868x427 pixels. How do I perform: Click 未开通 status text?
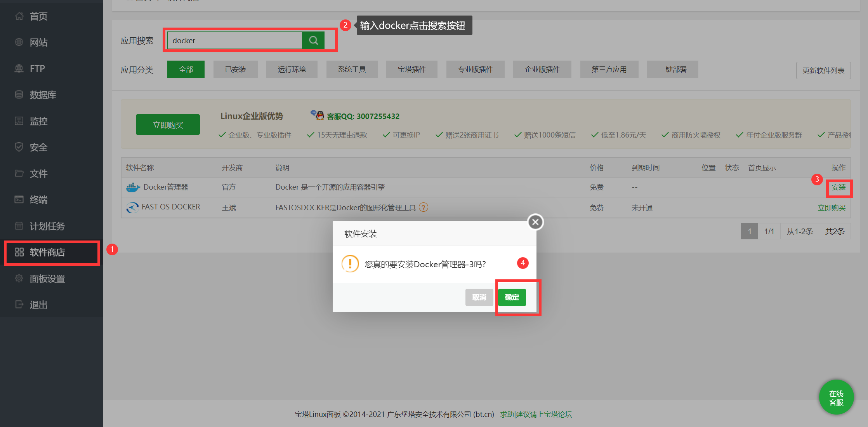642,208
